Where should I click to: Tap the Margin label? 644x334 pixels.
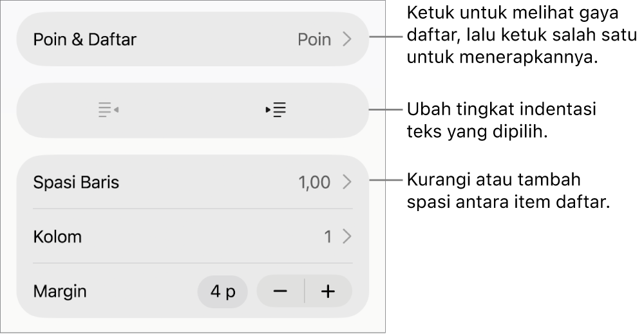60,292
